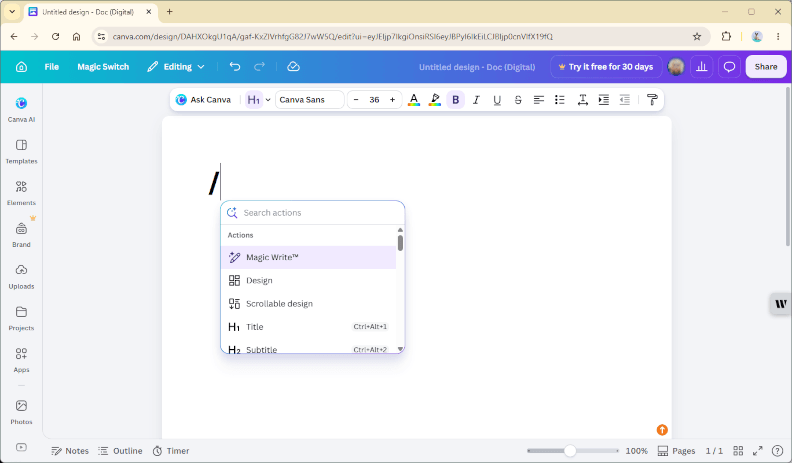Click the actions list scrollbar

tap(400, 242)
